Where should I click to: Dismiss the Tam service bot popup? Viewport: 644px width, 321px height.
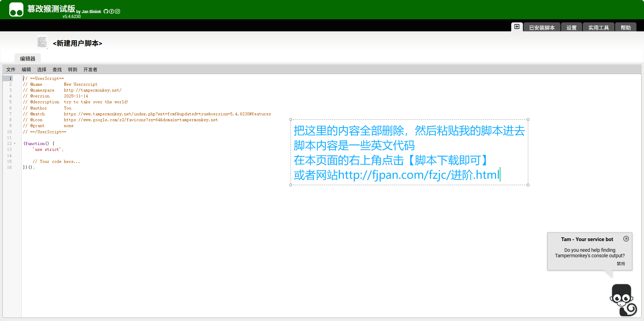click(x=626, y=239)
